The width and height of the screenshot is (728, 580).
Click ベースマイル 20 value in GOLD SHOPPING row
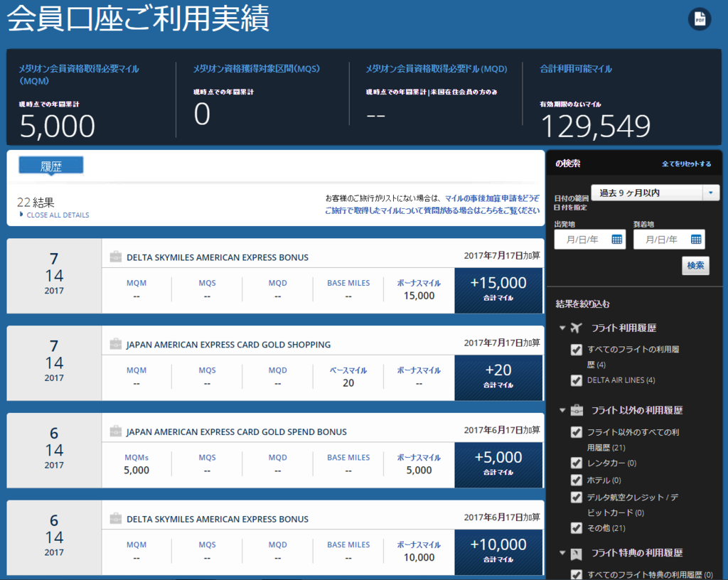coord(348,383)
